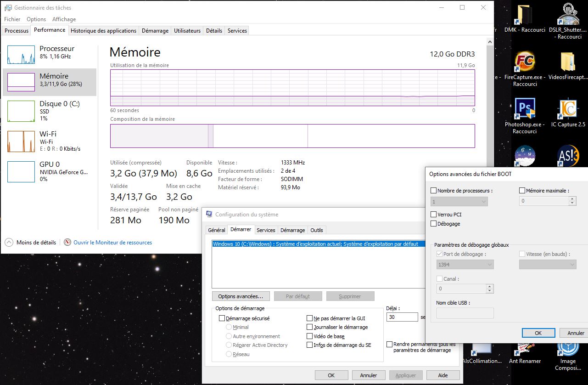Open the Affichage menu in Task Manager
Image resolution: width=588 pixels, height=385 pixels.
tap(64, 19)
